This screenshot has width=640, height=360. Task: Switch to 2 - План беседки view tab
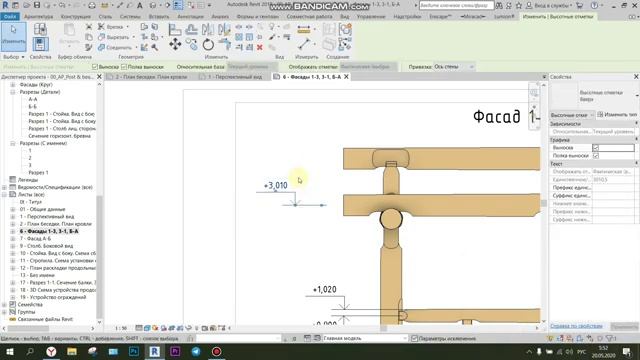(150, 77)
